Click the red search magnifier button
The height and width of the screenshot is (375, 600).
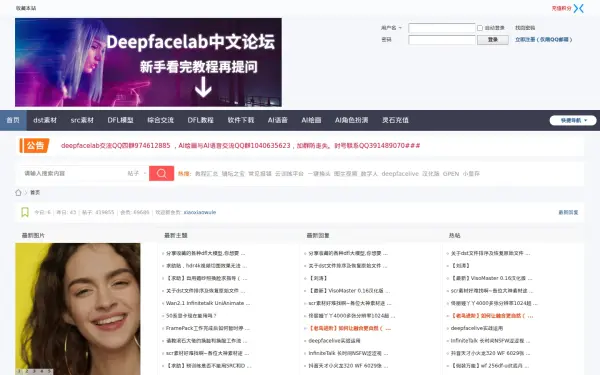(x=161, y=173)
